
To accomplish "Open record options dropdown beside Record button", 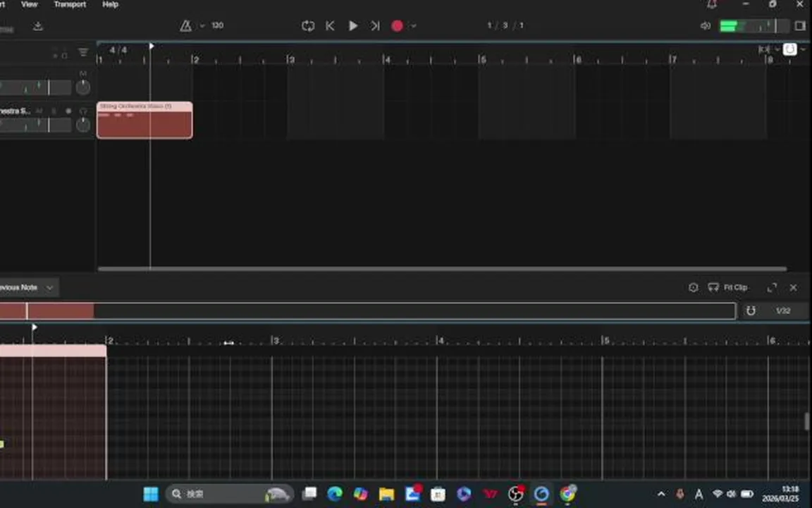I will (x=413, y=26).
